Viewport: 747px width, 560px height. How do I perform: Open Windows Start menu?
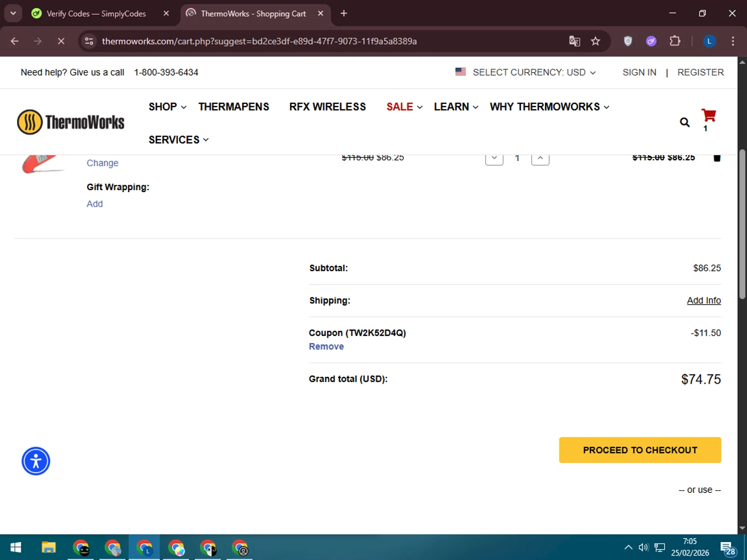tap(15, 548)
